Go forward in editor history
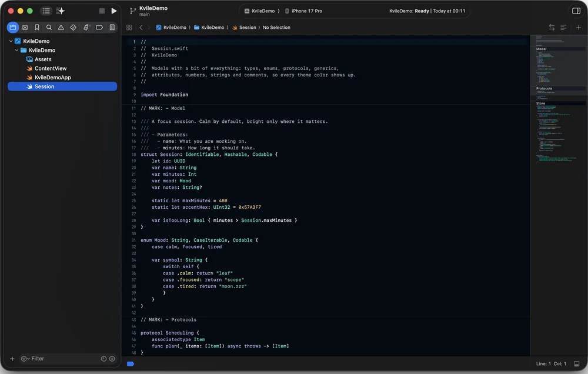 tap(149, 28)
